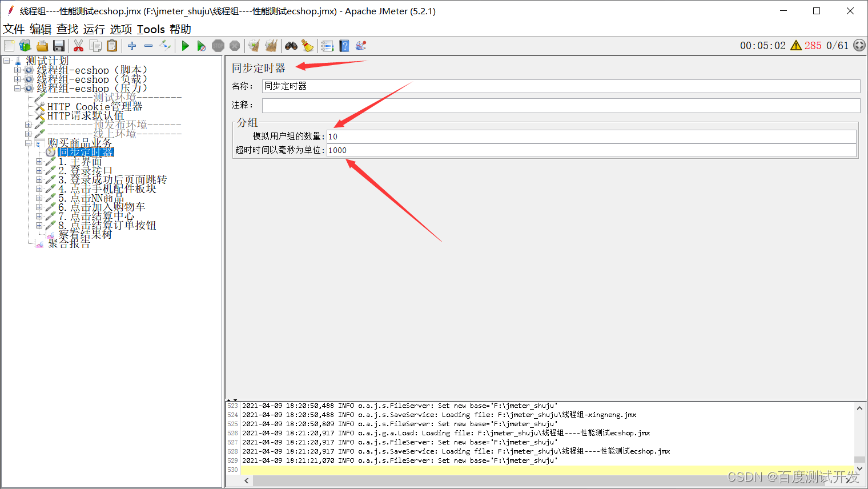Screen dimensions: 868x489
Task: Click the Clear All double broom icon
Action: [x=271, y=46]
